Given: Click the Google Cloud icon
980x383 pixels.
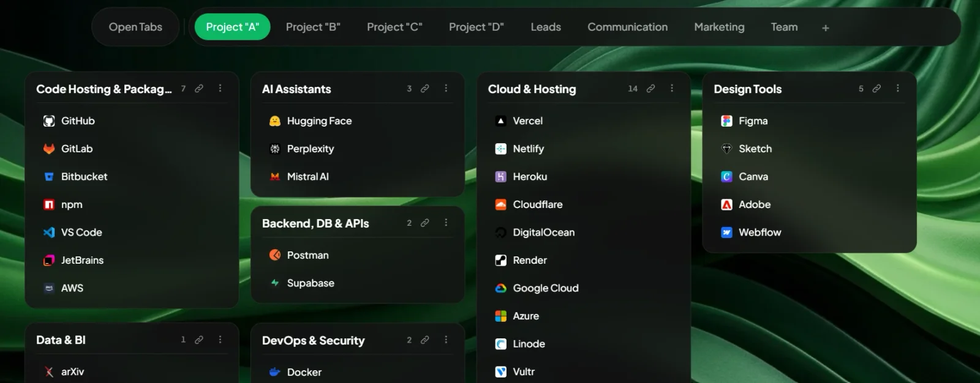Looking at the screenshot, I should coord(501,288).
